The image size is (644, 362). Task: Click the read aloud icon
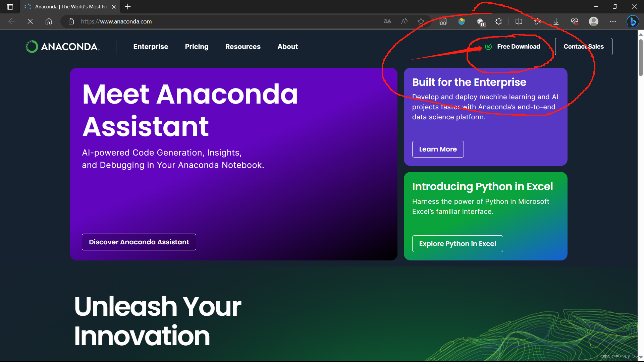pyautogui.click(x=404, y=21)
